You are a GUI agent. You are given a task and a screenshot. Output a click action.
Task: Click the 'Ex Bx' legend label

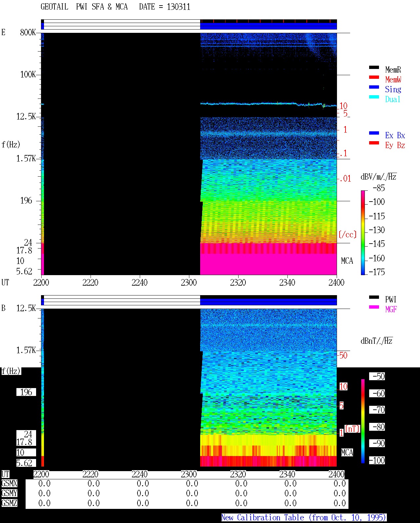(395, 135)
